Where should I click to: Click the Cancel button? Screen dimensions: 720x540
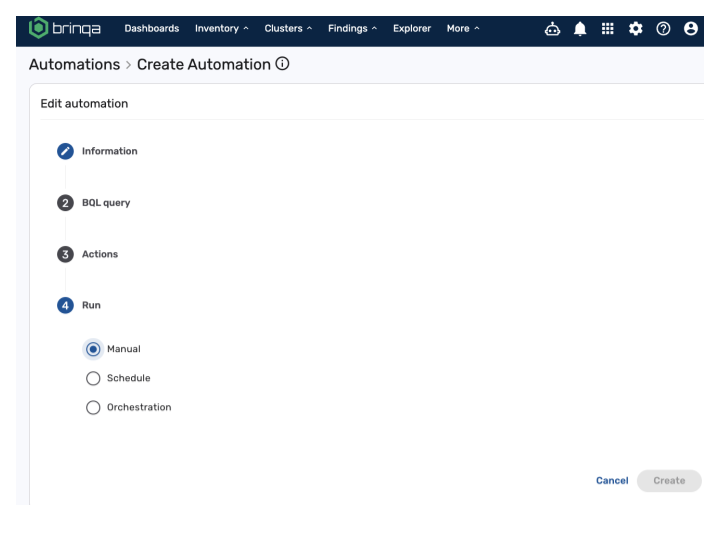tap(612, 480)
